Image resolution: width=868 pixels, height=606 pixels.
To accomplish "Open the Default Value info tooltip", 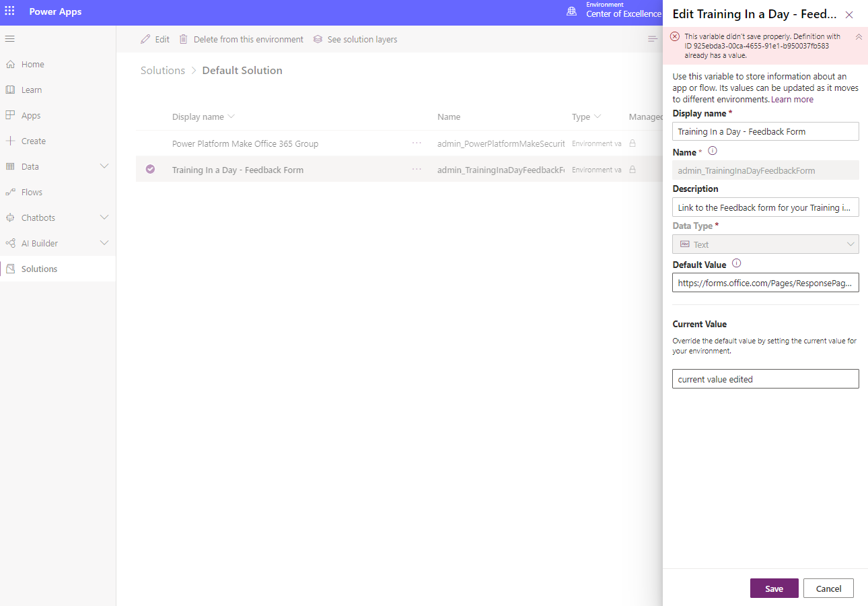I will coord(736,263).
